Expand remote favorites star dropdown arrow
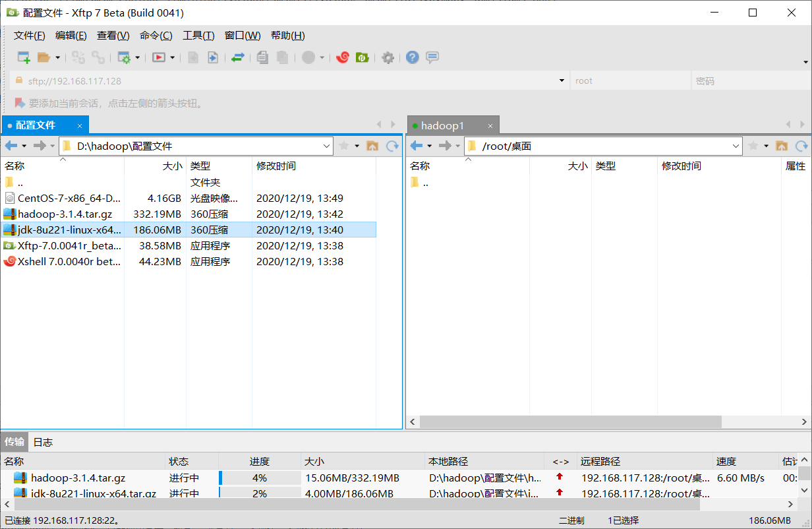This screenshot has height=529, width=812. point(766,146)
